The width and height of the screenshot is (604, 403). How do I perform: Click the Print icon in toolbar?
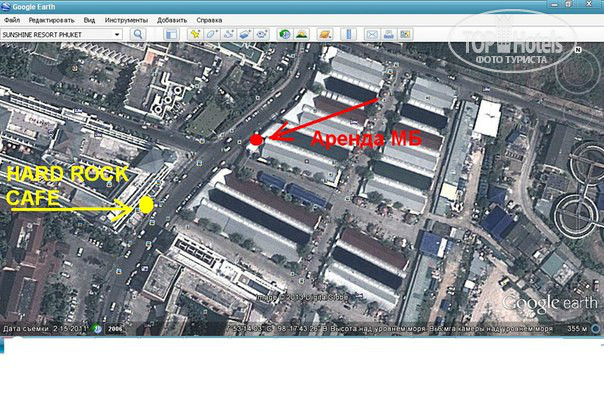click(388, 34)
